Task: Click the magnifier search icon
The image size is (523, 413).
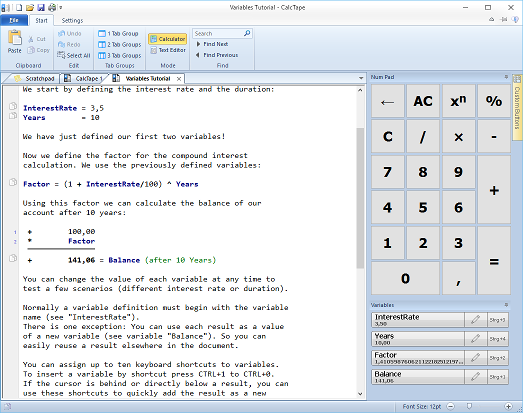Action: [247, 33]
